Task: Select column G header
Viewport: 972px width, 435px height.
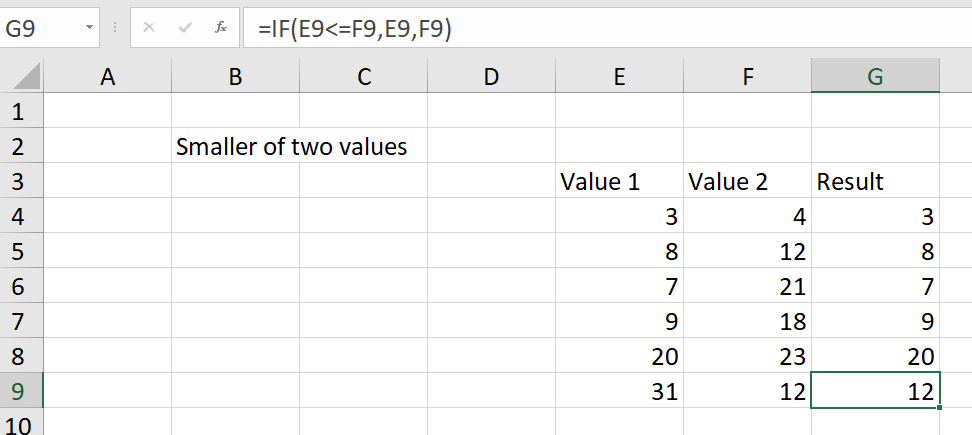Action: pos(875,76)
